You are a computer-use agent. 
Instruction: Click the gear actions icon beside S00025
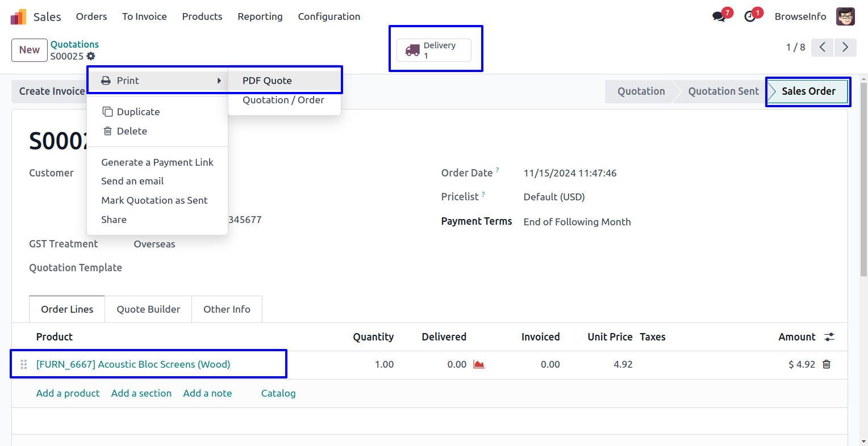[x=91, y=56]
